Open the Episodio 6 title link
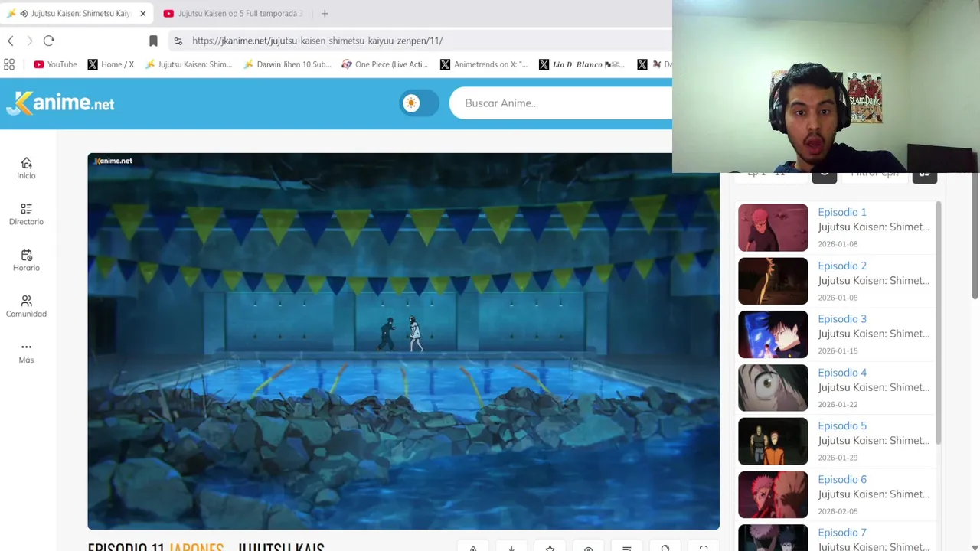 [842, 479]
